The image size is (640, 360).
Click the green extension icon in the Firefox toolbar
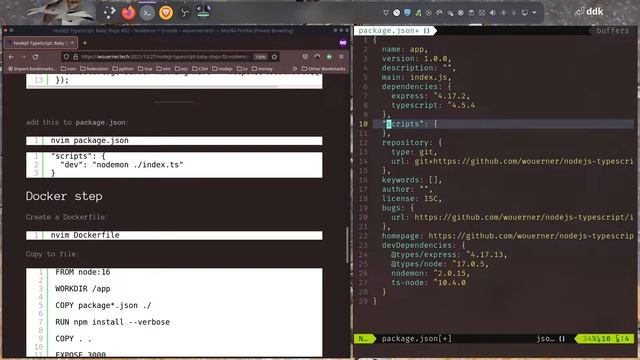click(329, 57)
